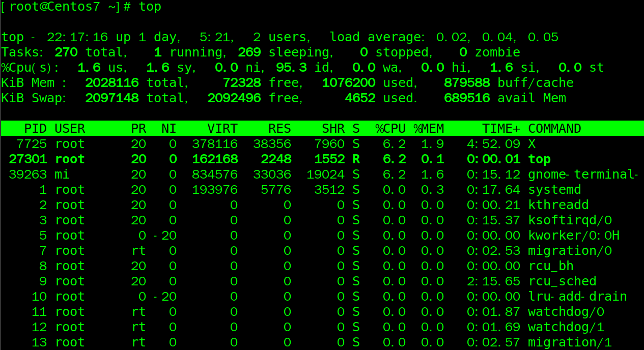
Task: Click the time 2:15.65 for rcu_sched
Action: 494,281
